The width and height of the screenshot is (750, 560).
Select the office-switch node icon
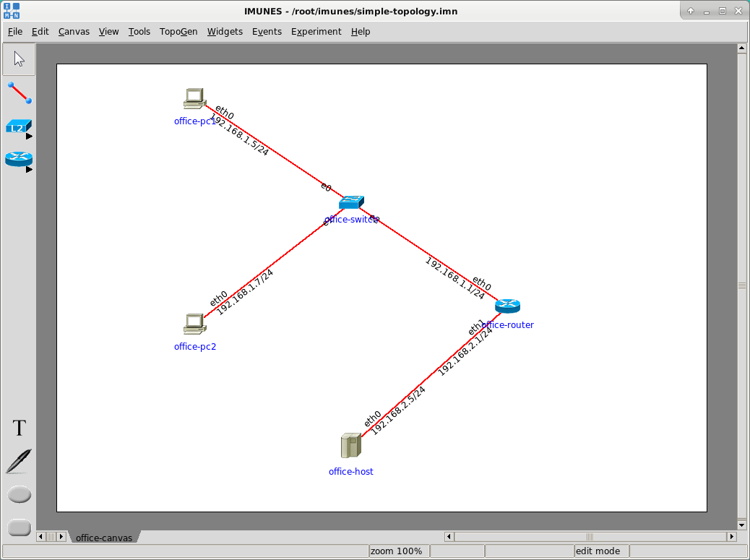(x=352, y=202)
